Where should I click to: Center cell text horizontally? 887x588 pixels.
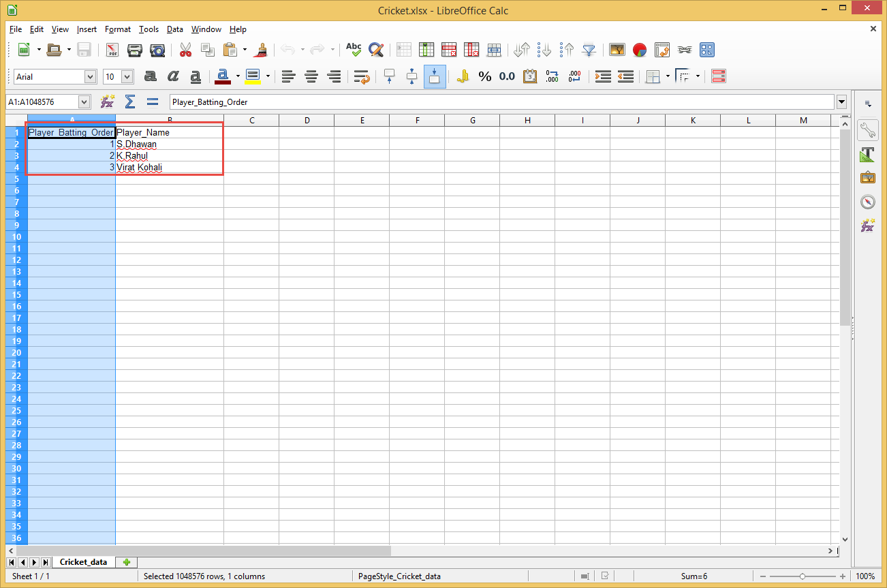[311, 76]
